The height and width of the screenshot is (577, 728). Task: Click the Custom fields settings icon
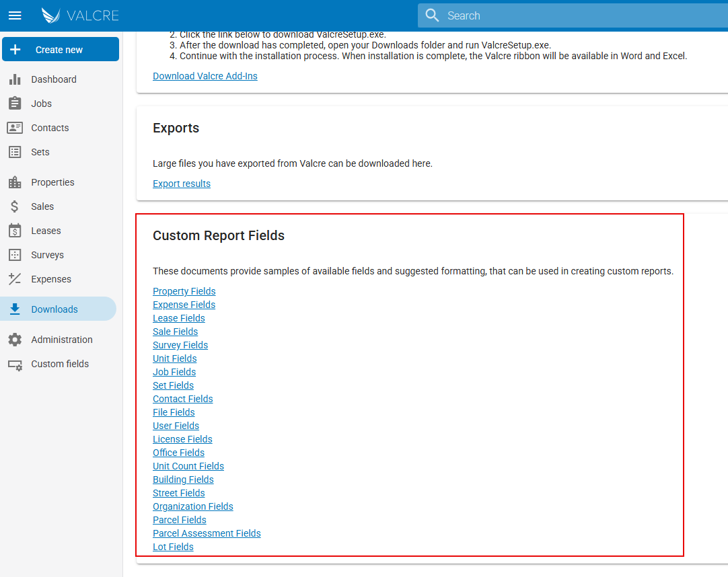pyautogui.click(x=15, y=364)
